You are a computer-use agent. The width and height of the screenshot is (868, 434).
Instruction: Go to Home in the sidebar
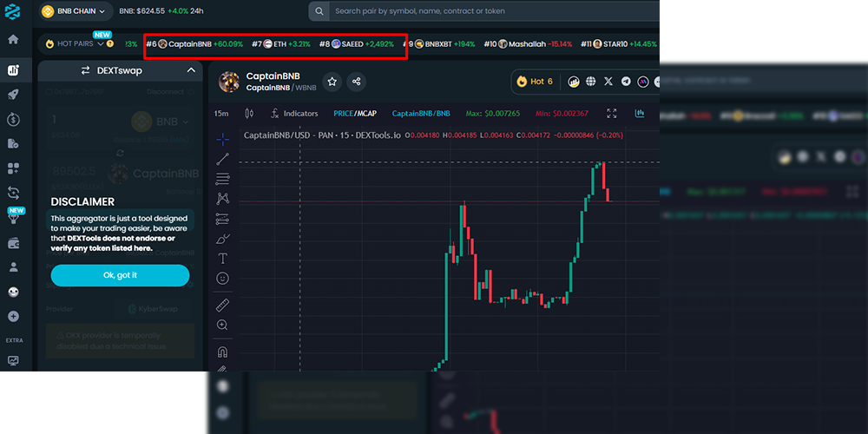click(13, 39)
